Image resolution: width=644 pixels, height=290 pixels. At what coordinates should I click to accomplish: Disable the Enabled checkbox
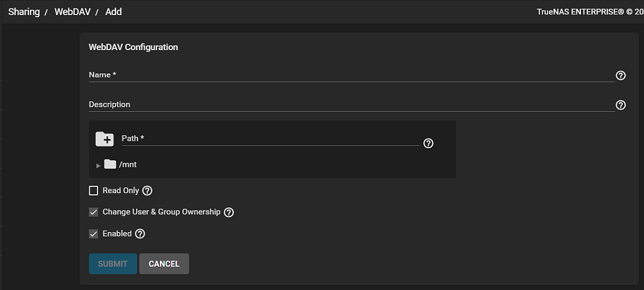tap(94, 234)
